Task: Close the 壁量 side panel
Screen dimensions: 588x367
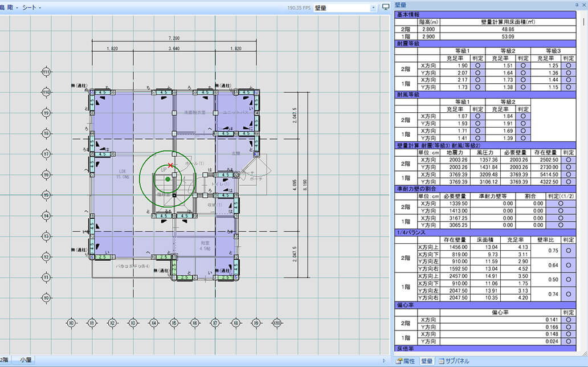Action: pos(583,5)
